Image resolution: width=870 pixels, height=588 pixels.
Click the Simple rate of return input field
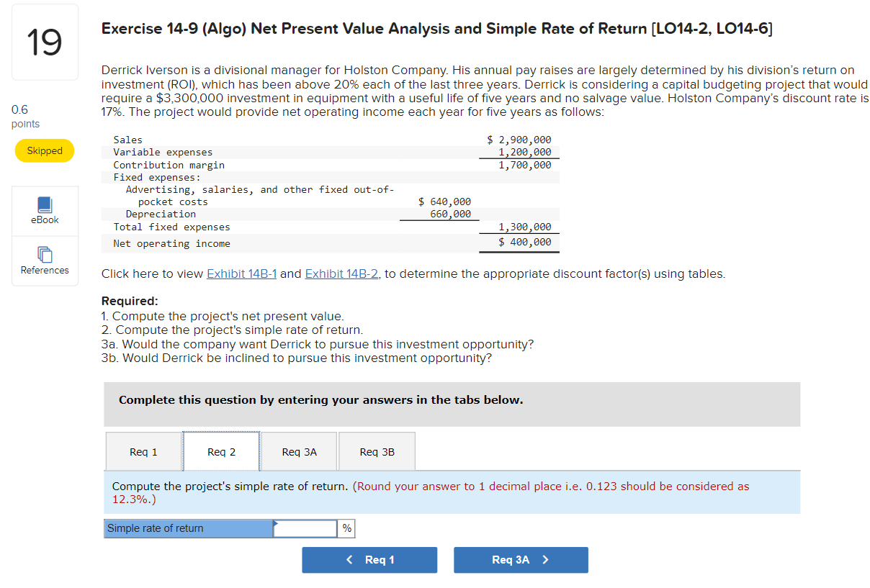coord(305,529)
